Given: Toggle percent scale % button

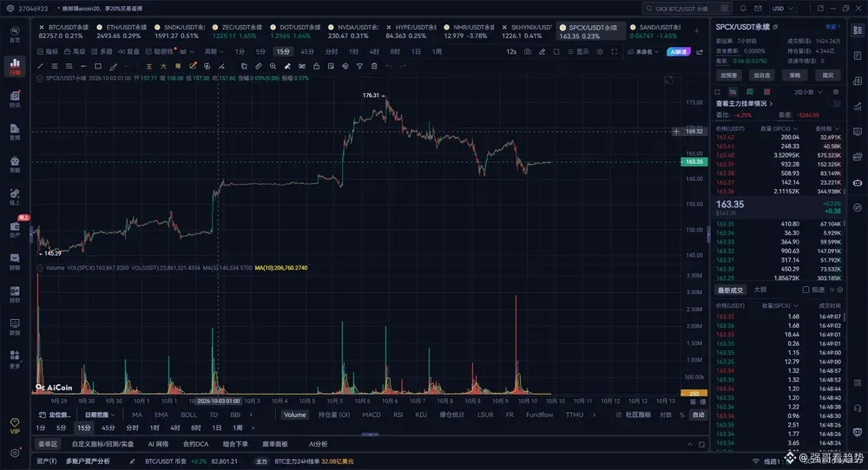Looking at the screenshot, I should (682, 415).
